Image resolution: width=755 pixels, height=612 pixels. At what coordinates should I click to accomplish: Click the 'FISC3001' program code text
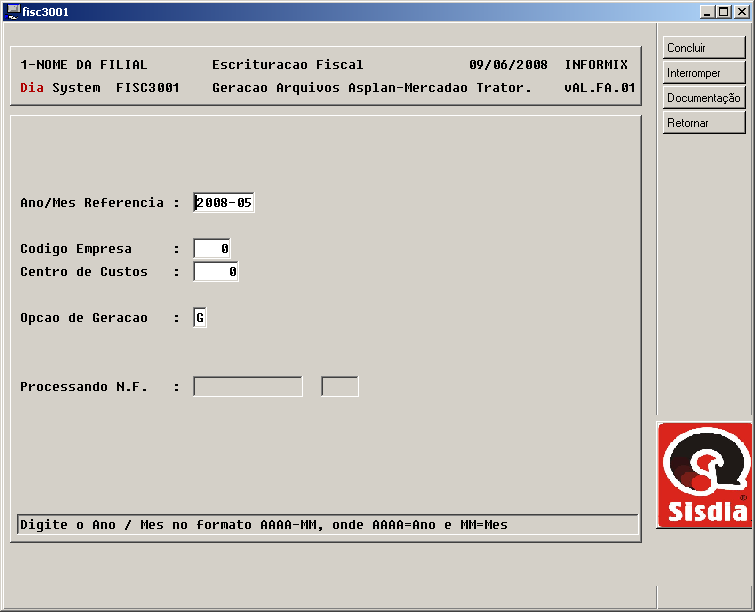[x=148, y=88]
